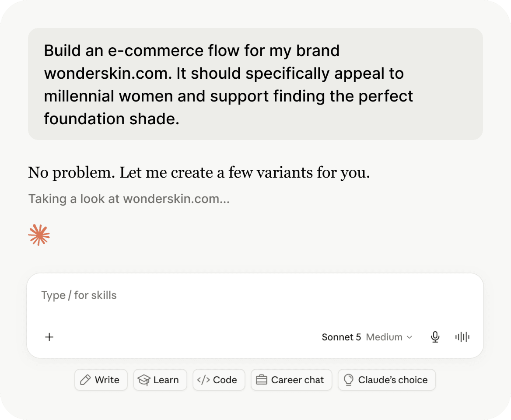This screenshot has height=420, width=511.
Task: Click the code brackets icon
Action: (x=203, y=380)
